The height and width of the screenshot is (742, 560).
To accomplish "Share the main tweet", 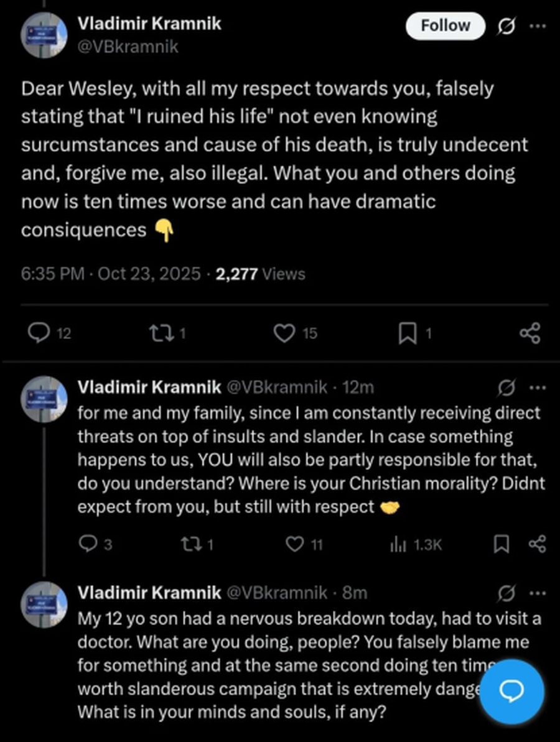I will pos(530,334).
